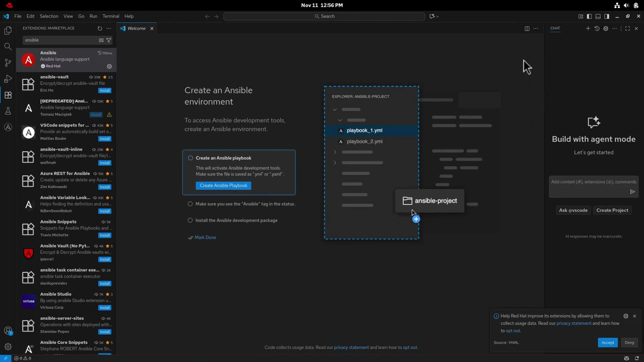Open the Search view in the activity bar

pyautogui.click(x=8, y=47)
